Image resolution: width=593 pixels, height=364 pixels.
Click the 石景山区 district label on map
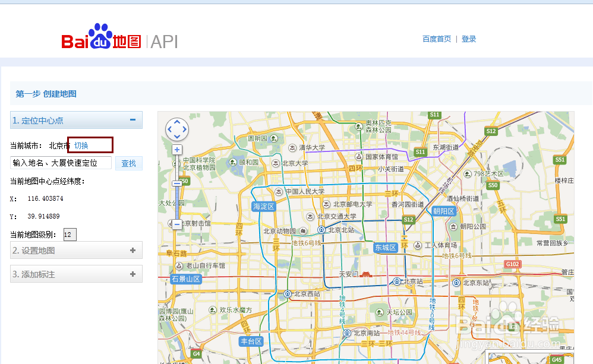(186, 279)
